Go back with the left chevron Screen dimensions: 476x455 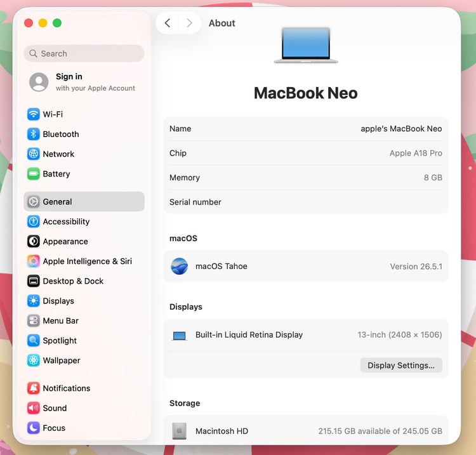[168, 23]
